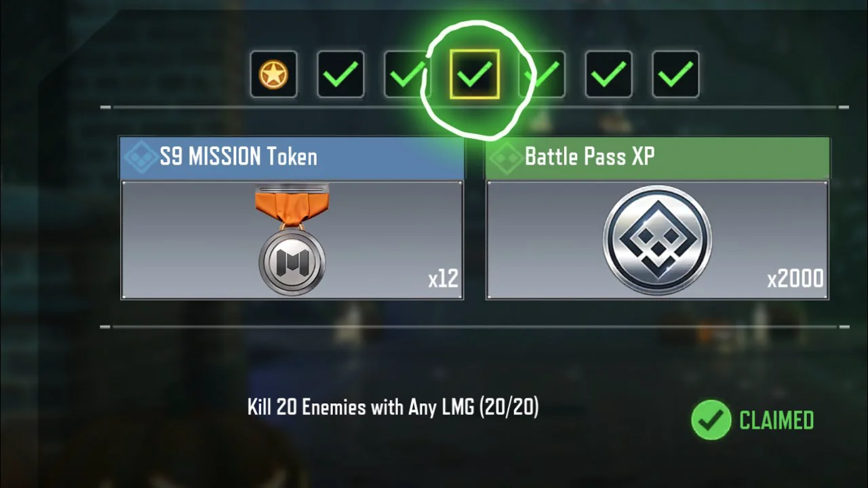Tap the x2000 XP quantity label
Image resolution: width=868 pixels, height=488 pixels.
pos(795,279)
